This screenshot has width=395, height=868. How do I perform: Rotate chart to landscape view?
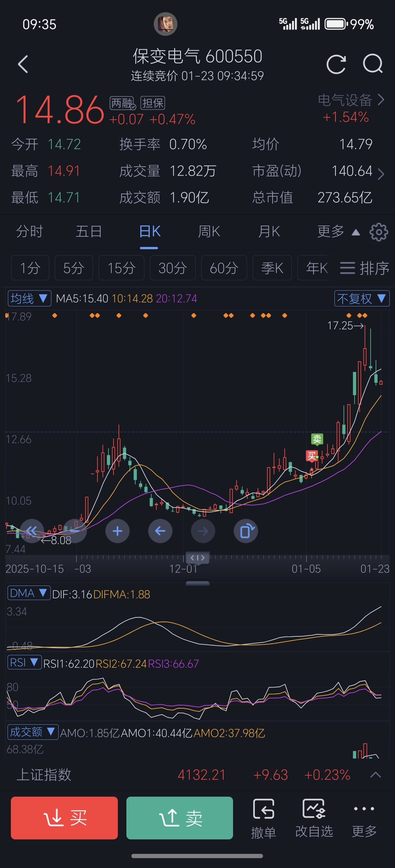click(246, 531)
